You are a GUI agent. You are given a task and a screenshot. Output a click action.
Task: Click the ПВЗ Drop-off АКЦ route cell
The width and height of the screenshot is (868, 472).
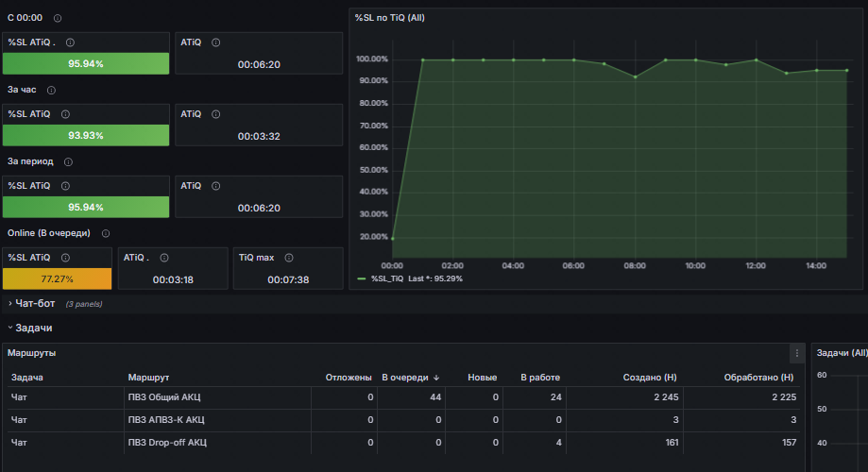click(x=167, y=443)
